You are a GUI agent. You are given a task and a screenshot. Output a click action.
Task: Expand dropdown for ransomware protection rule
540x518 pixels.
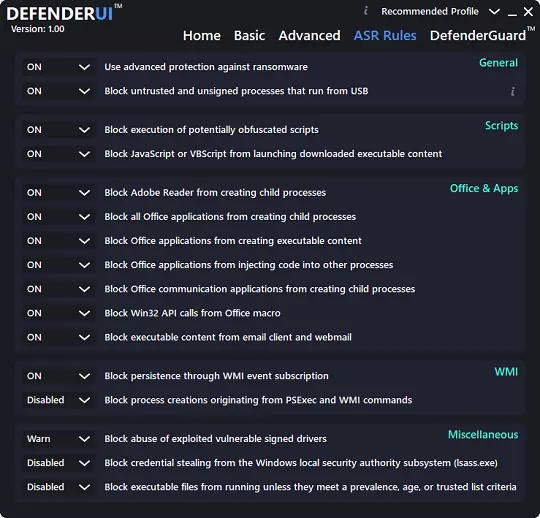tap(59, 67)
